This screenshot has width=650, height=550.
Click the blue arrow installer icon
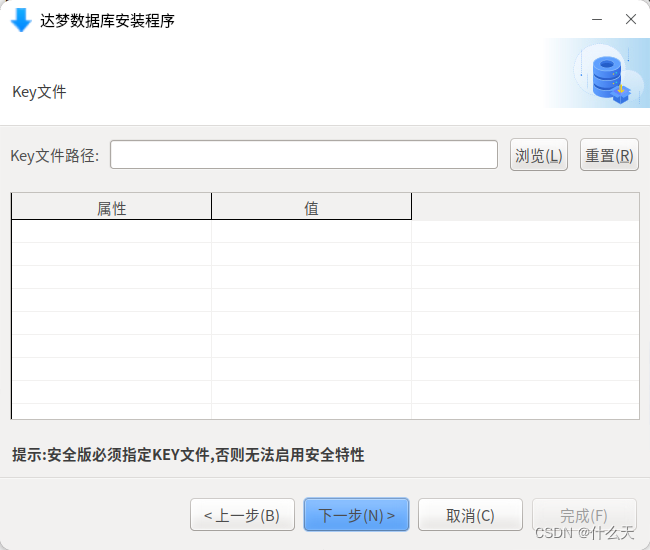tap(21, 20)
